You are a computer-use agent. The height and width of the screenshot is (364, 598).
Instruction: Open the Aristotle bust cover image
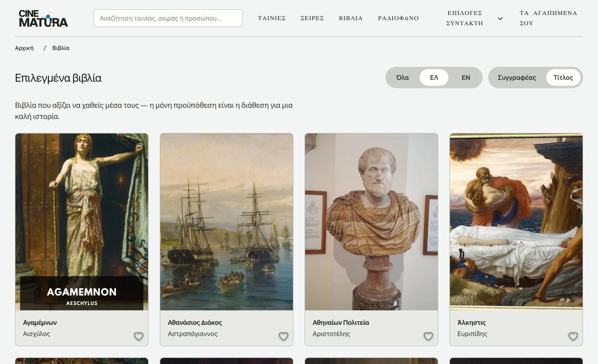[x=371, y=222]
